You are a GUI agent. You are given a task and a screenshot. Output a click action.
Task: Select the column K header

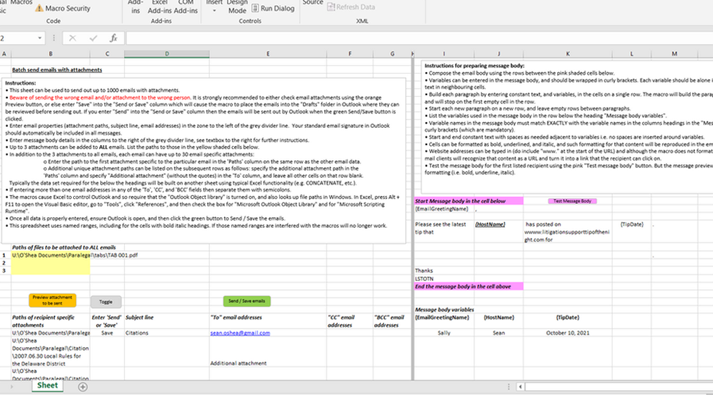pos(567,54)
